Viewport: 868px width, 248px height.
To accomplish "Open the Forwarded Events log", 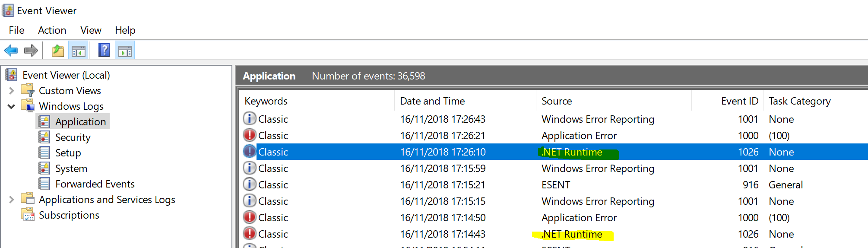I will pyautogui.click(x=95, y=184).
